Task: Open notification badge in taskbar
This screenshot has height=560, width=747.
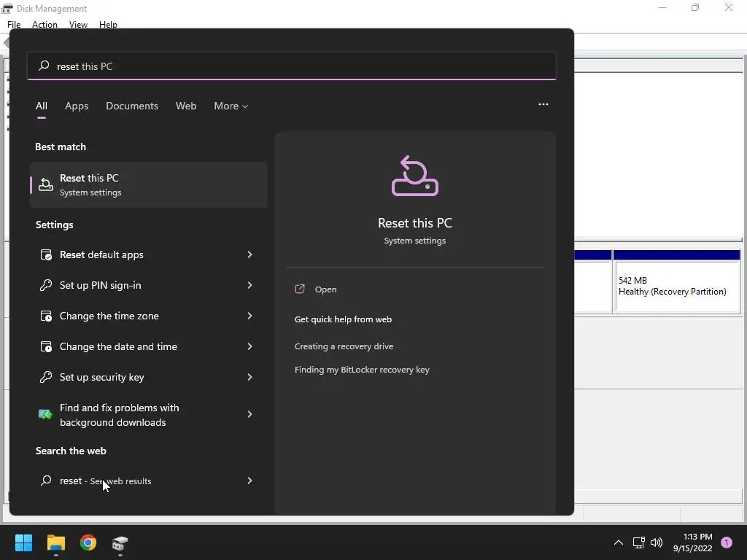Action: [727, 542]
